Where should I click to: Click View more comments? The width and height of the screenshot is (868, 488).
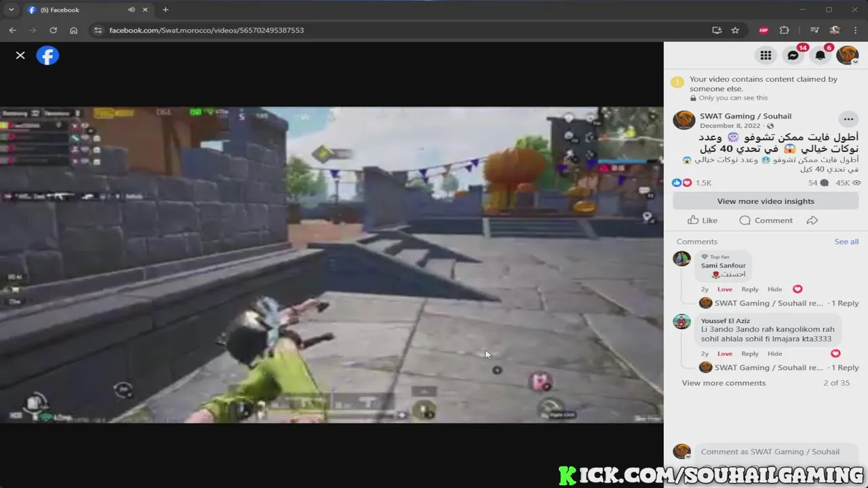(x=724, y=383)
